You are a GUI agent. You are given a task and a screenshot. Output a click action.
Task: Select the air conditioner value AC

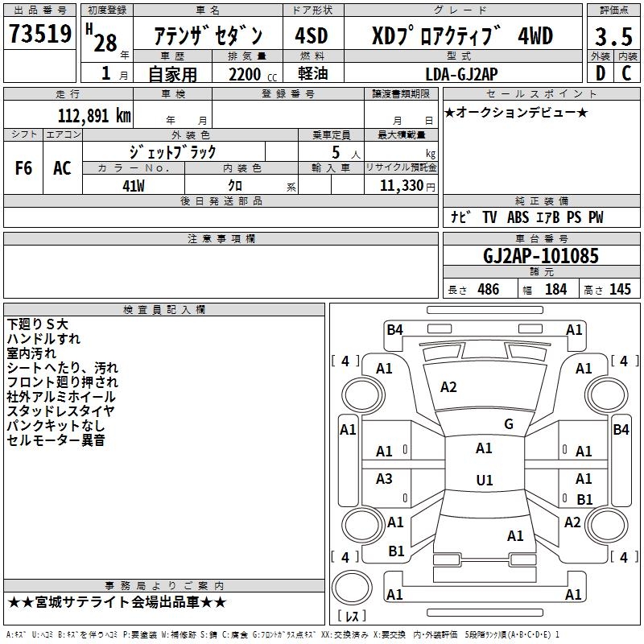pos(62,168)
